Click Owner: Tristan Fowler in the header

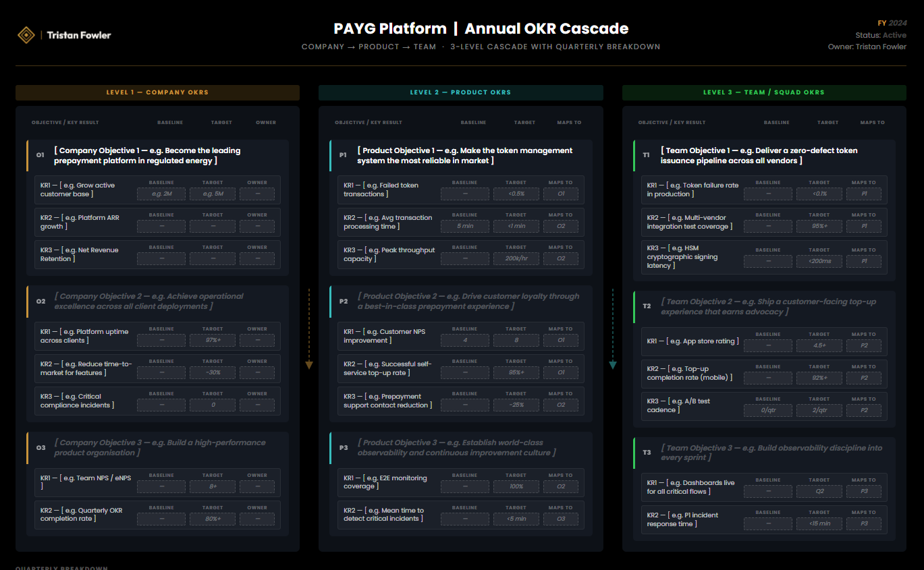coord(867,46)
